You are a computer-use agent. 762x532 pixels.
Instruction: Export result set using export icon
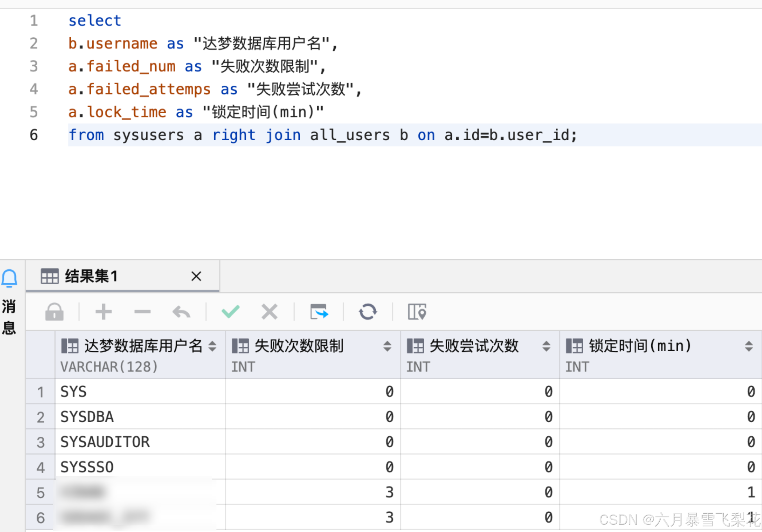pyautogui.click(x=319, y=312)
